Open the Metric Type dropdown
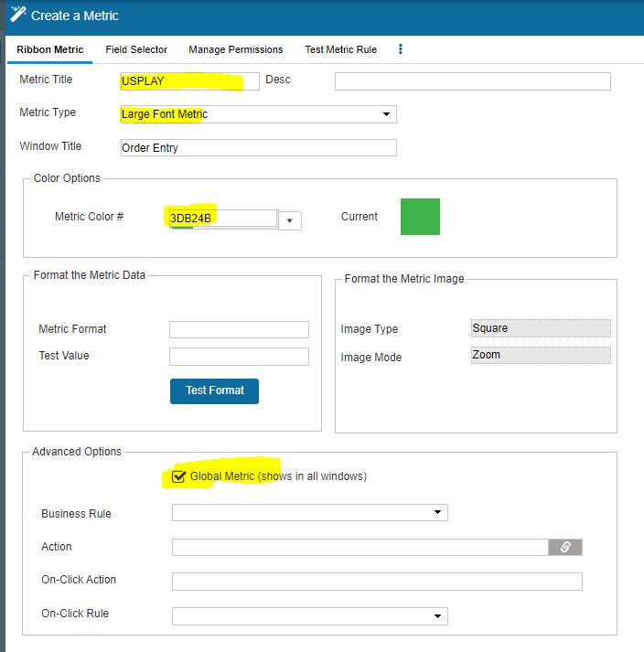 pyautogui.click(x=258, y=114)
